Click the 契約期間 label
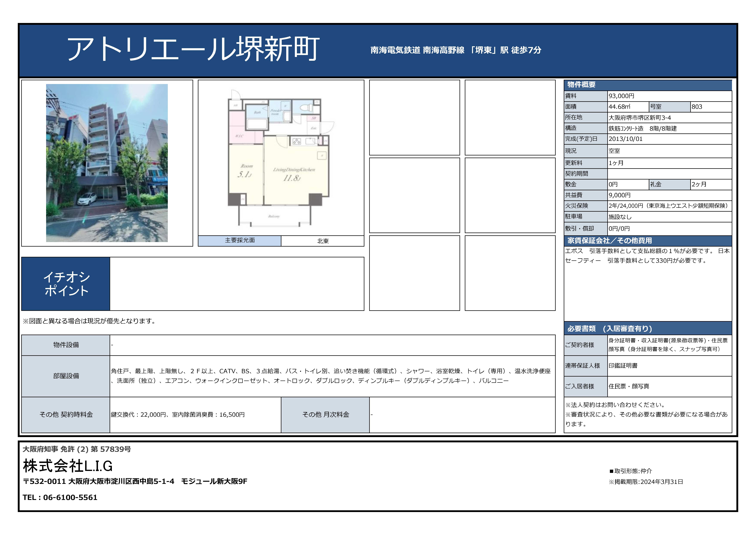The height and width of the screenshot is (535, 756). (x=577, y=174)
